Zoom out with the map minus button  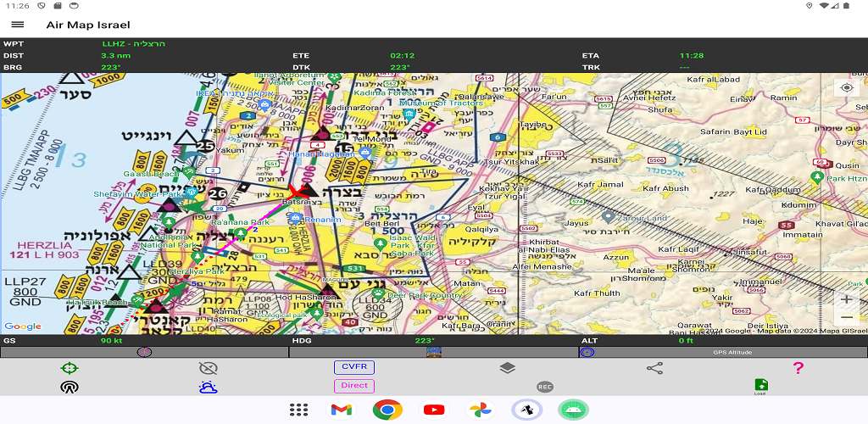[847, 317]
